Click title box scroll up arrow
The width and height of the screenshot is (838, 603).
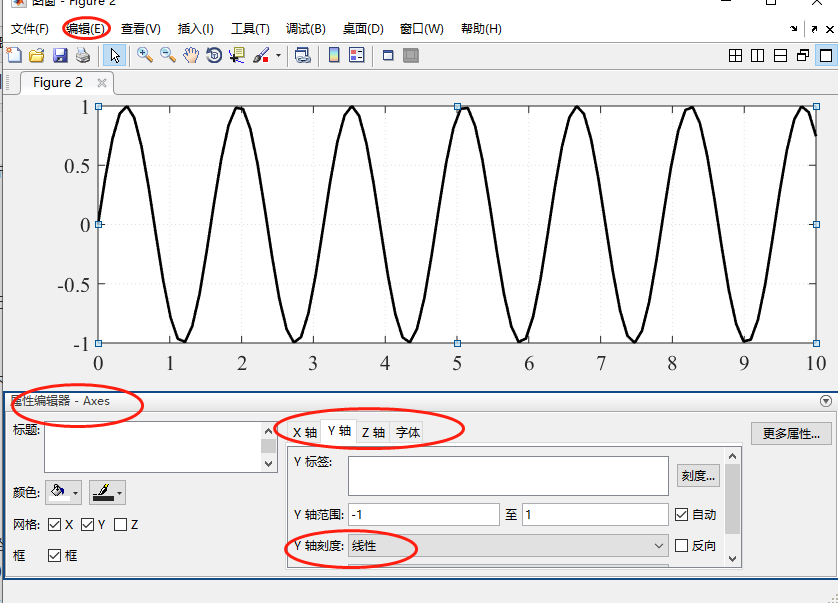point(268,430)
